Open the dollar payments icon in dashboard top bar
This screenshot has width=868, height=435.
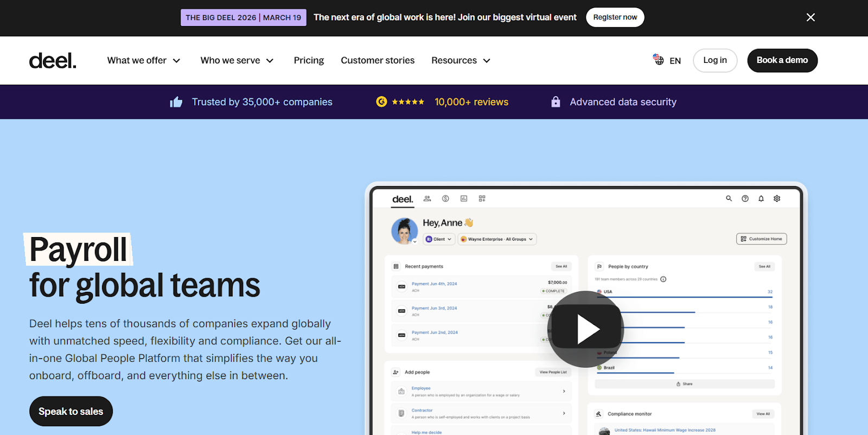coord(445,199)
